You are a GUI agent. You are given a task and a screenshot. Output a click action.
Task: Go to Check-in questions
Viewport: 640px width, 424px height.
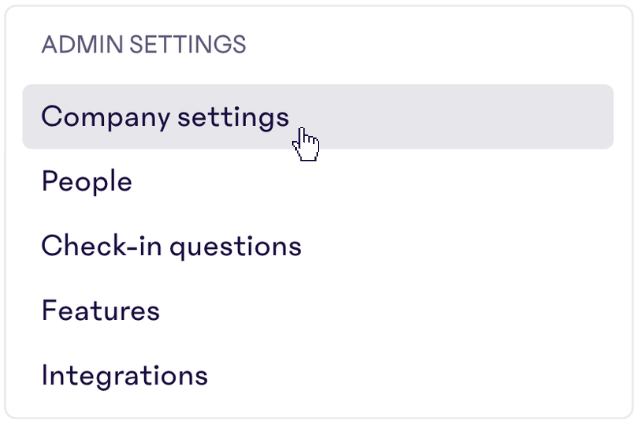tap(171, 246)
